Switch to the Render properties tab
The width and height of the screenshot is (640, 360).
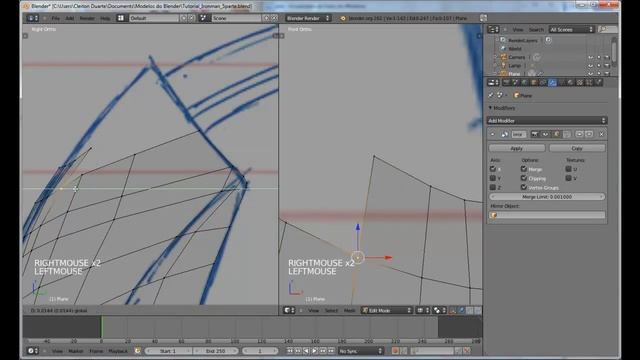tap(507, 82)
